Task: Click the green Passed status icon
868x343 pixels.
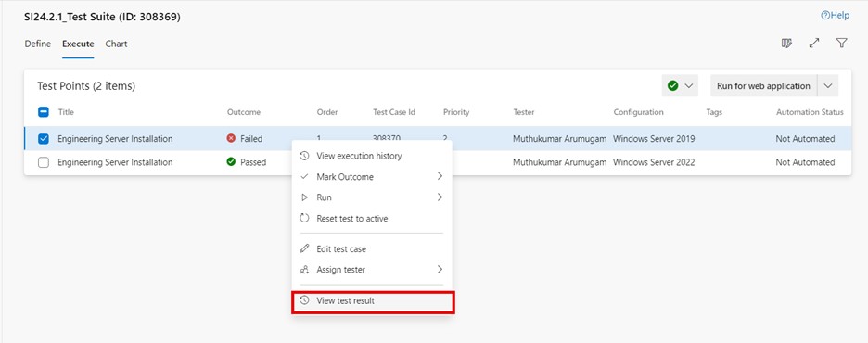Action: click(232, 162)
